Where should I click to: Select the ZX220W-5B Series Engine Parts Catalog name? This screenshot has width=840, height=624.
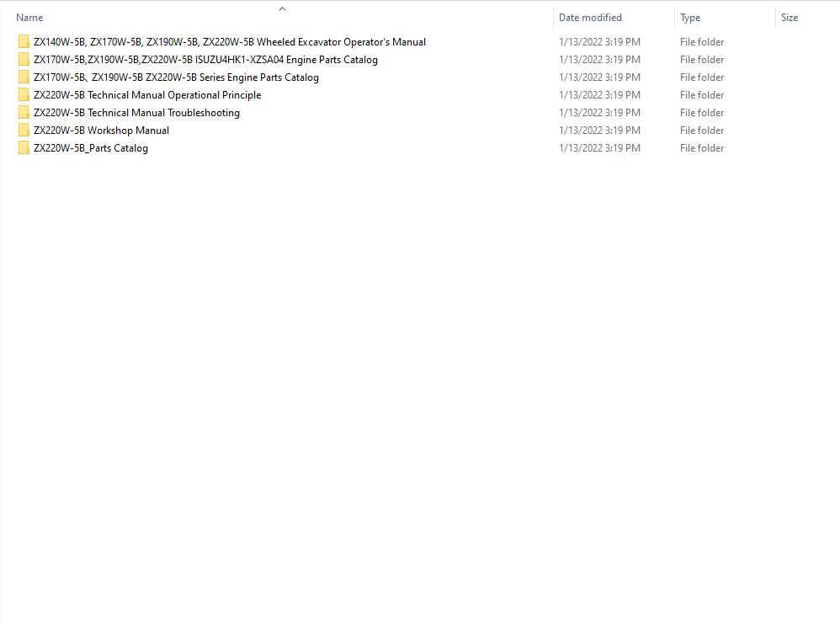[176, 77]
